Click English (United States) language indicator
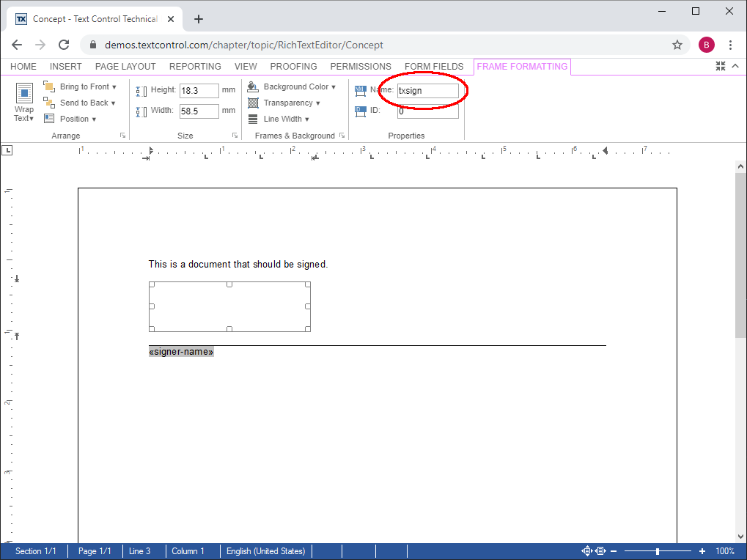Image resolution: width=747 pixels, height=560 pixels. [265, 551]
